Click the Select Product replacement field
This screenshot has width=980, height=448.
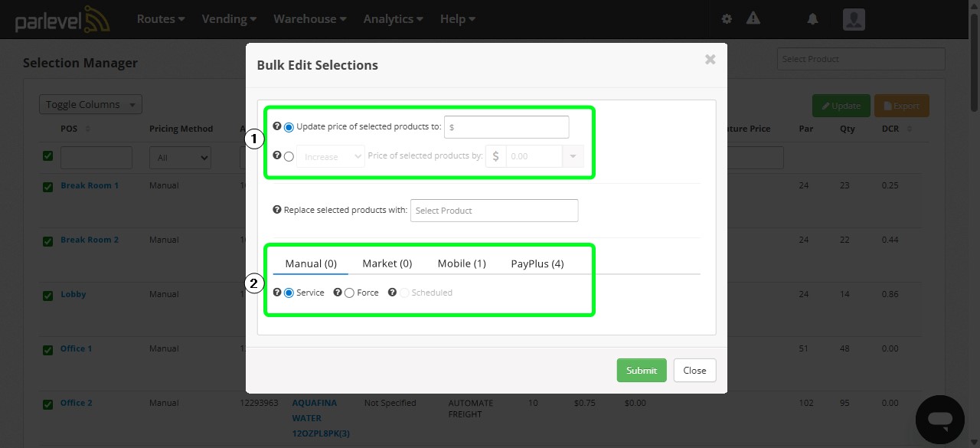pos(494,210)
